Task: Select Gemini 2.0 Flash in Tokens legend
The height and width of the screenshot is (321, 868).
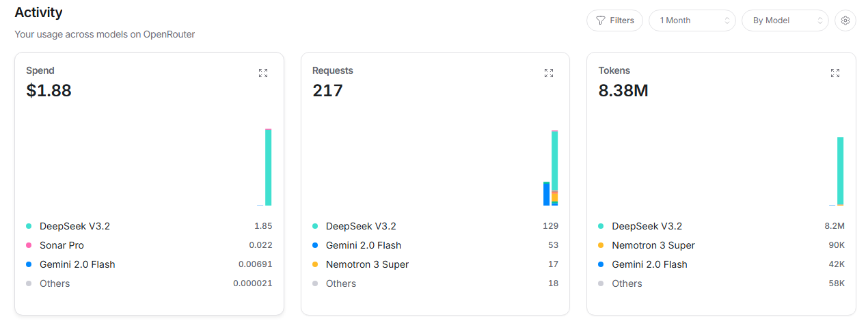Action: (x=649, y=264)
